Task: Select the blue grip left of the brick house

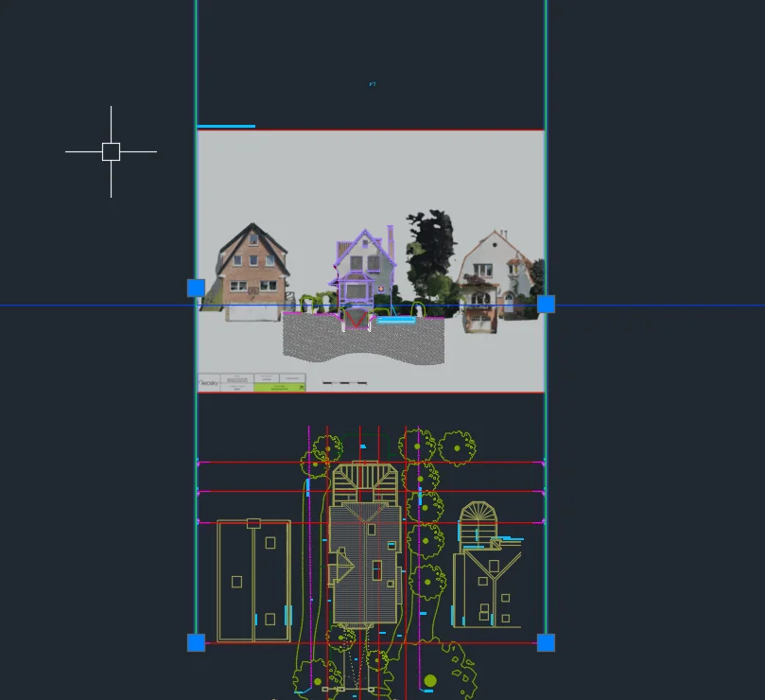Action: [196, 288]
